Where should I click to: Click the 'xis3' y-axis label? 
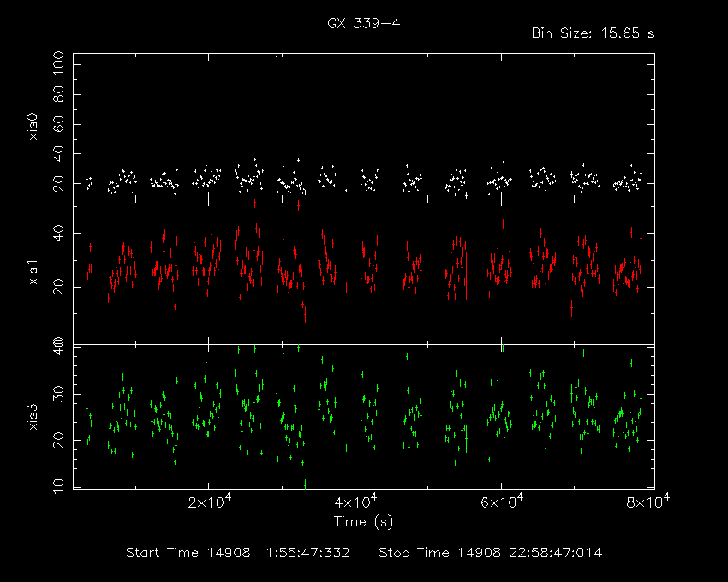[33, 417]
